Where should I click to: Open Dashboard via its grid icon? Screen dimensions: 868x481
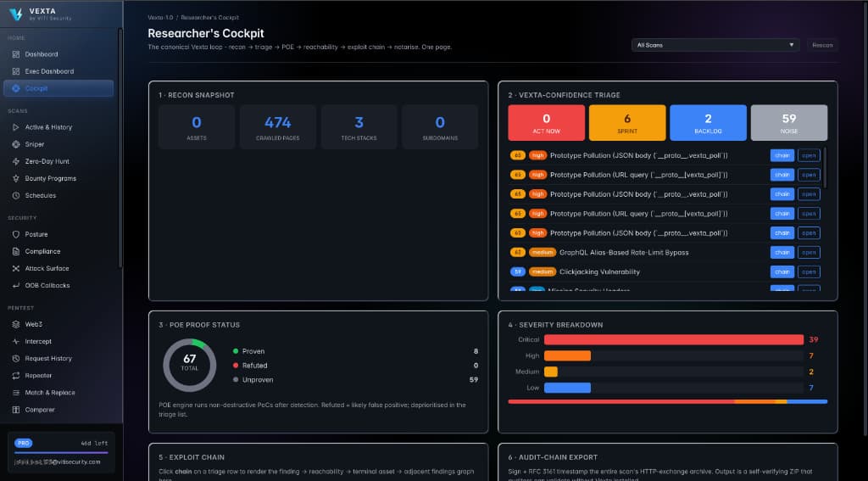[x=15, y=54]
